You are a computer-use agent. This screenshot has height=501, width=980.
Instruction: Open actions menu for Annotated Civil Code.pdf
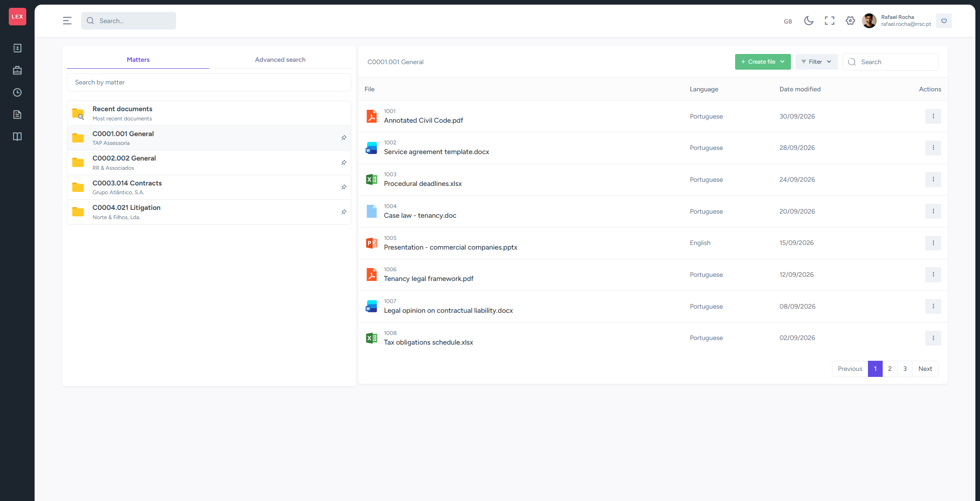[x=933, y=116]
